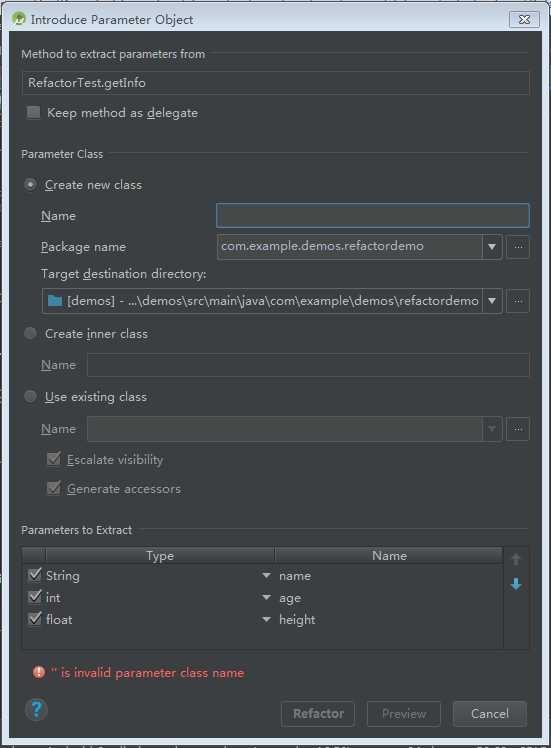Click the new class Name input field
The width and height of the screenshot is (551, 748).
click(373, 216)
